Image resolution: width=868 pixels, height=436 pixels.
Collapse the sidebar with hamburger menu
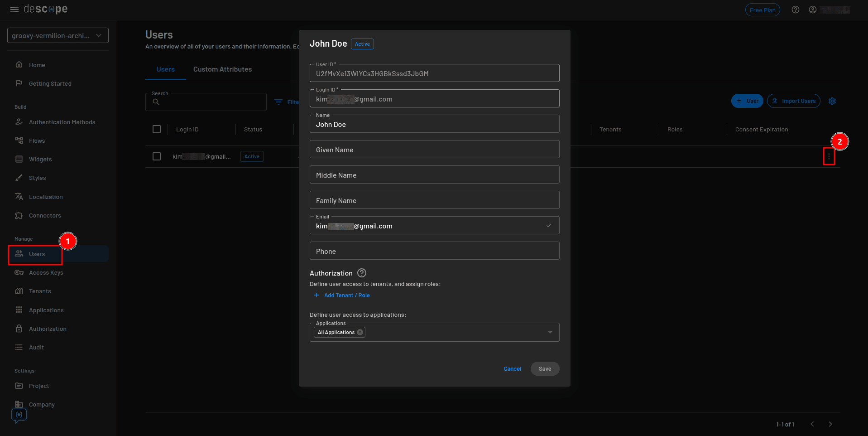[x=14, y=9]
